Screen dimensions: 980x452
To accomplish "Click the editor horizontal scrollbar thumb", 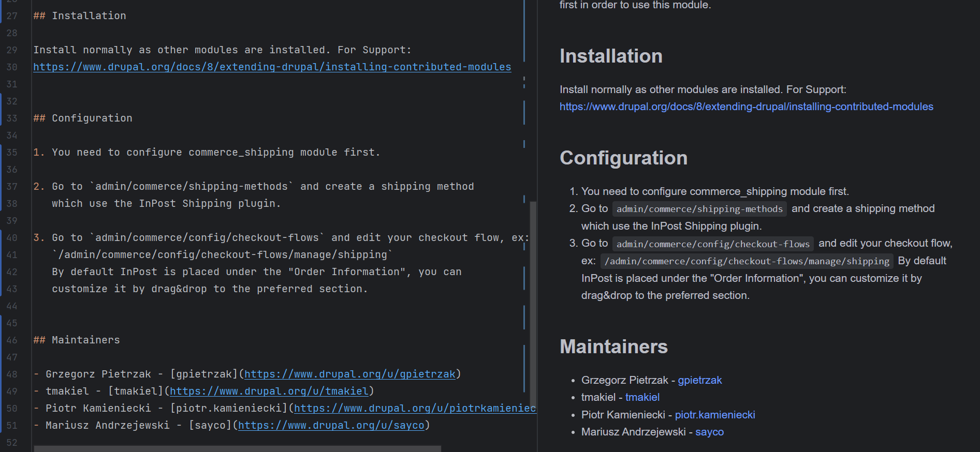I will (x=237, y=449).
